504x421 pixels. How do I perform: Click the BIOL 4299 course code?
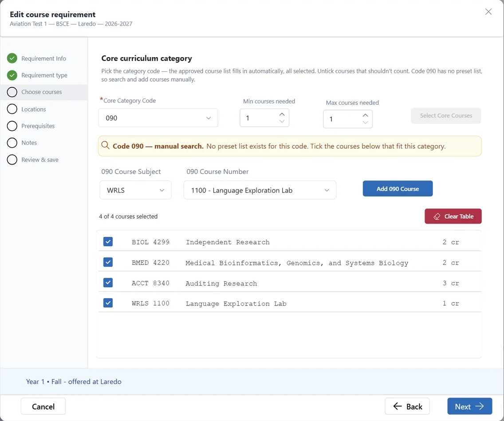coord(150,242)
